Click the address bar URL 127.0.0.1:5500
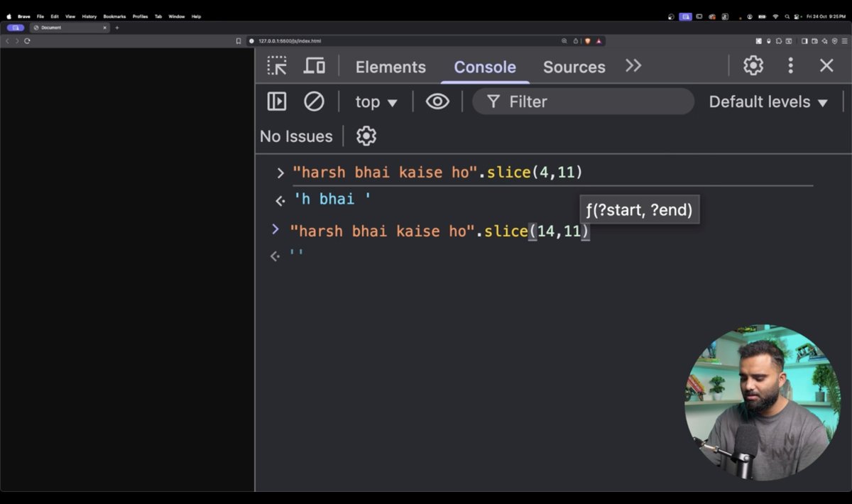852x504 pixels. tap(290, 41)
